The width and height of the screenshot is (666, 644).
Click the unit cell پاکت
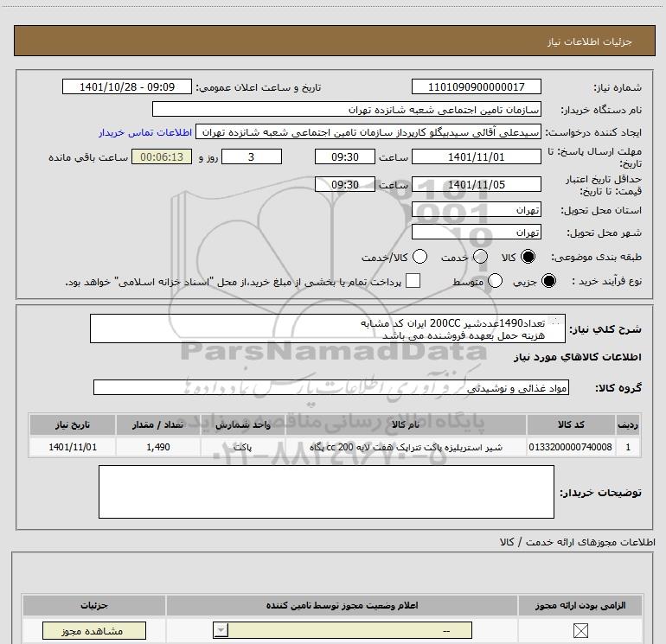click(x=243, y=447)
